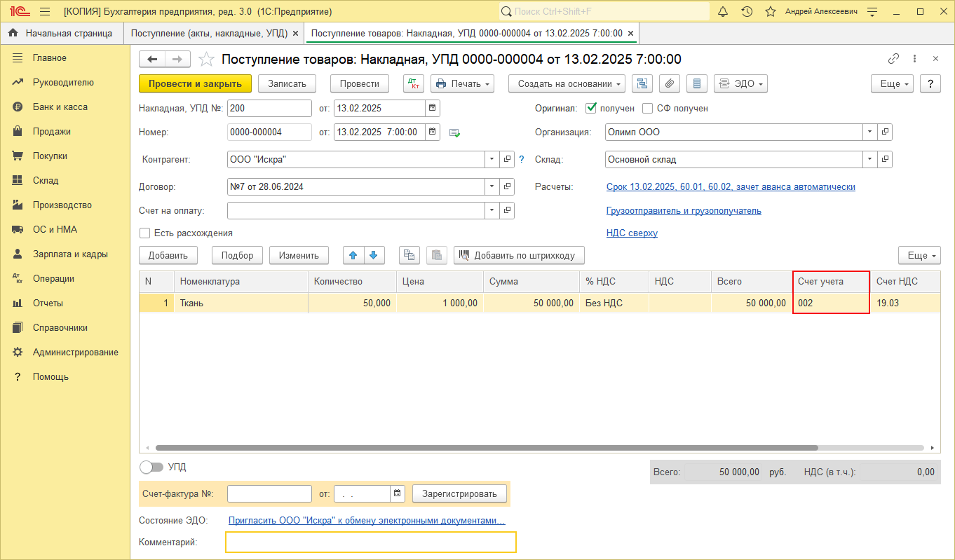This screenshot has width=955, height=560.
Task: Attach files with the paperclip icon
Action: click(670, 83)
